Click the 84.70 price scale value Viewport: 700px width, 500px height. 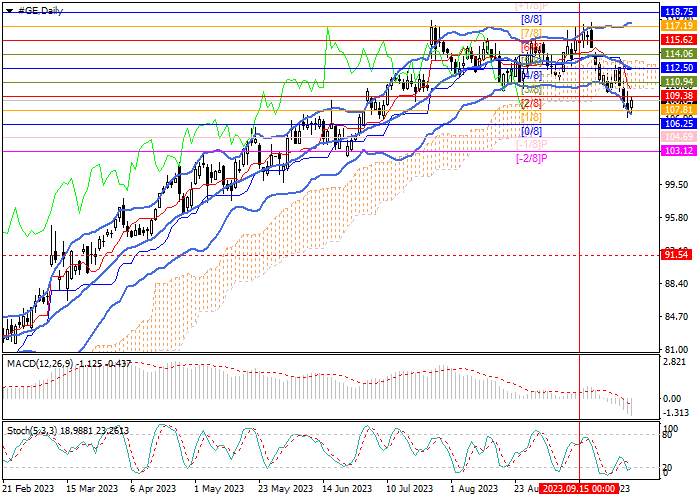pyautogui.click(x=677, y=317)
